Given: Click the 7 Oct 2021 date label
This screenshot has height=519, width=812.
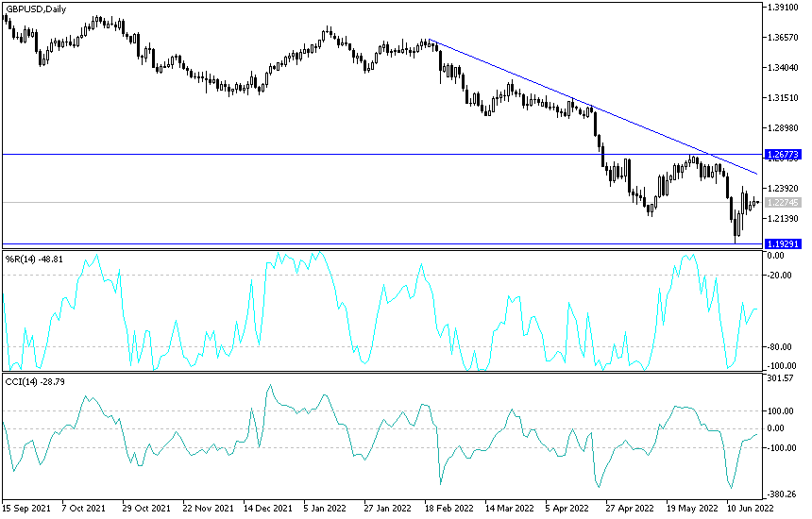Looking at the screenshot, I should pos(83,508).
